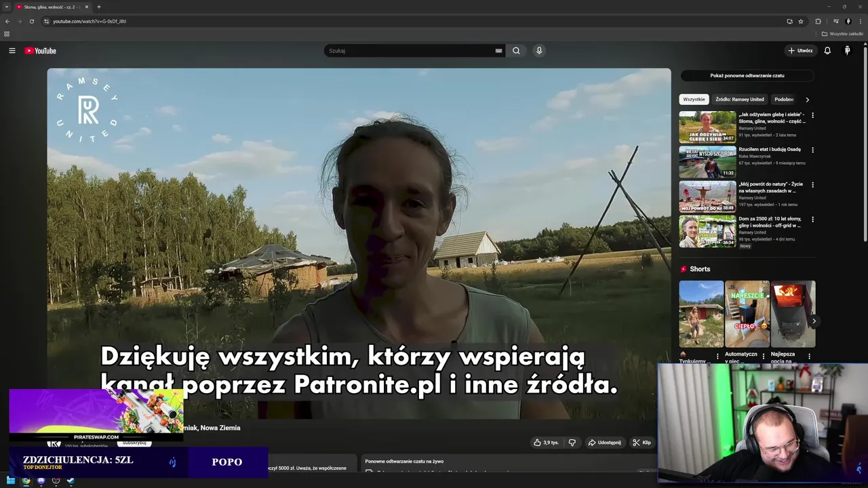Screen dimensions: 868x488
Task: Open thumbnail of 'Dom za 2500 zł'
Action: coord(707,231)
